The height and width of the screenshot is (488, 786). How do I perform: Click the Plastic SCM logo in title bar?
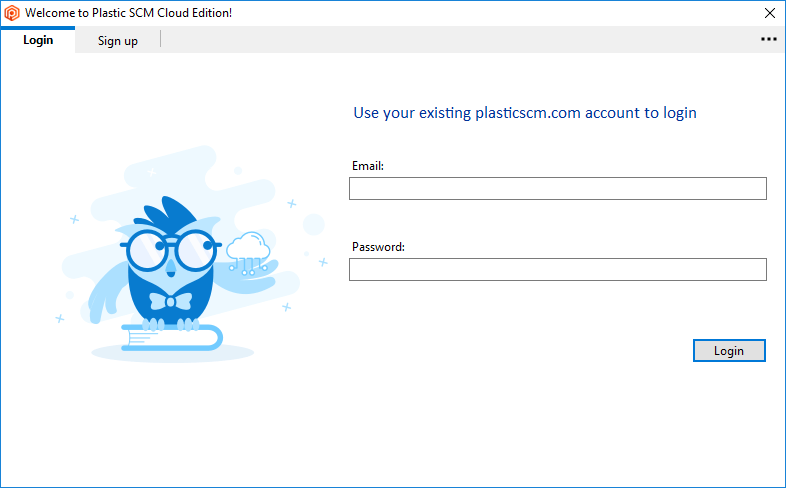12,13
